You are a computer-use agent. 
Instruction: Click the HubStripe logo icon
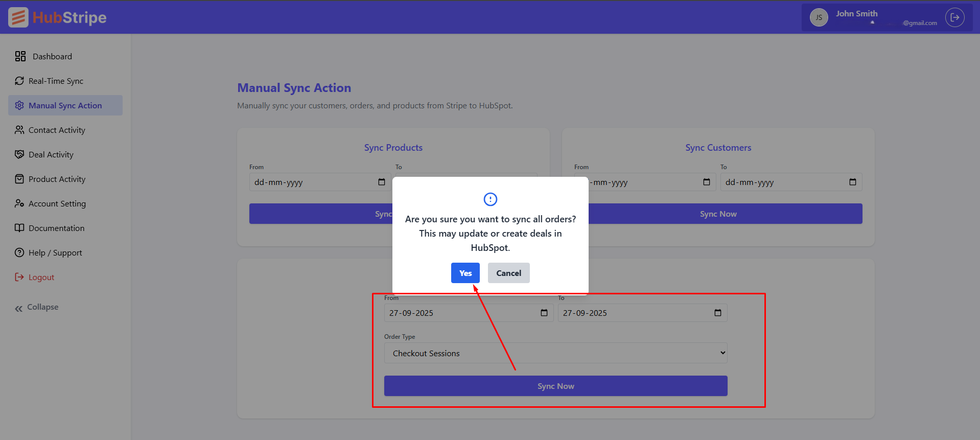(x=18, y=17)
